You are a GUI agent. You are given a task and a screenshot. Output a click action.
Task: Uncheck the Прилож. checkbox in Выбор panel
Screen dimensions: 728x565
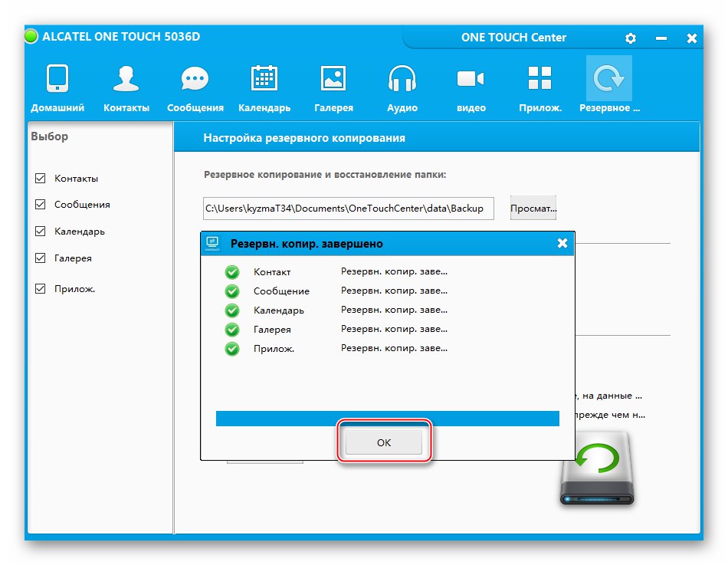tap(41, 288)
